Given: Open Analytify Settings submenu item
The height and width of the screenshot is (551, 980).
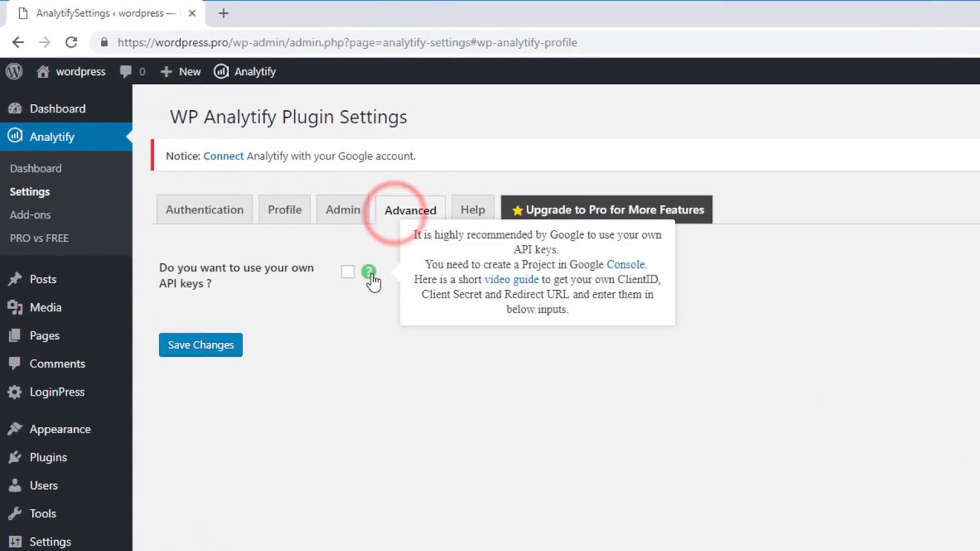Looking at the screenshot, I should 30,191.
